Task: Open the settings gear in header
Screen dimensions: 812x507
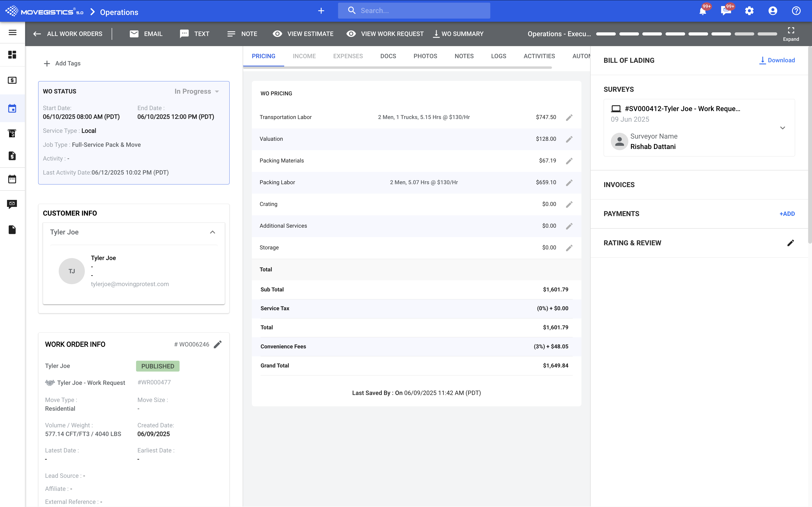Action: 749,11
